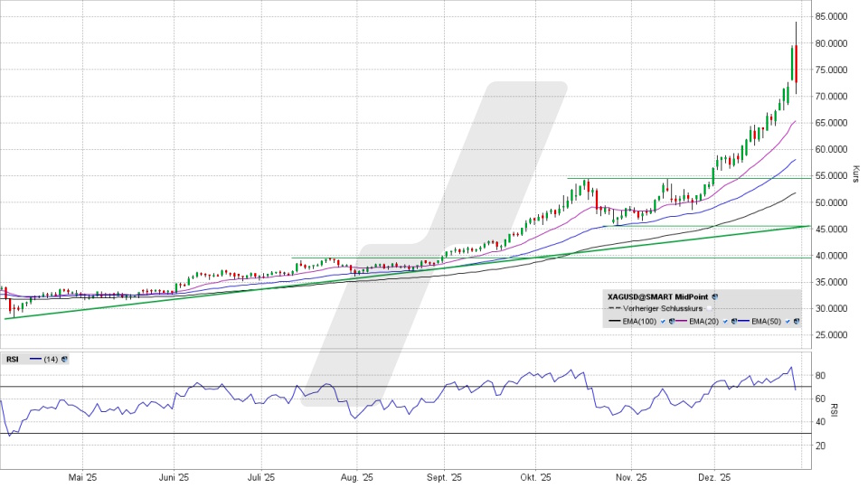Toggle the EMA(50) visibility checkmark
This screenshot has width=868, height=488.
click(x=787, y=322)
